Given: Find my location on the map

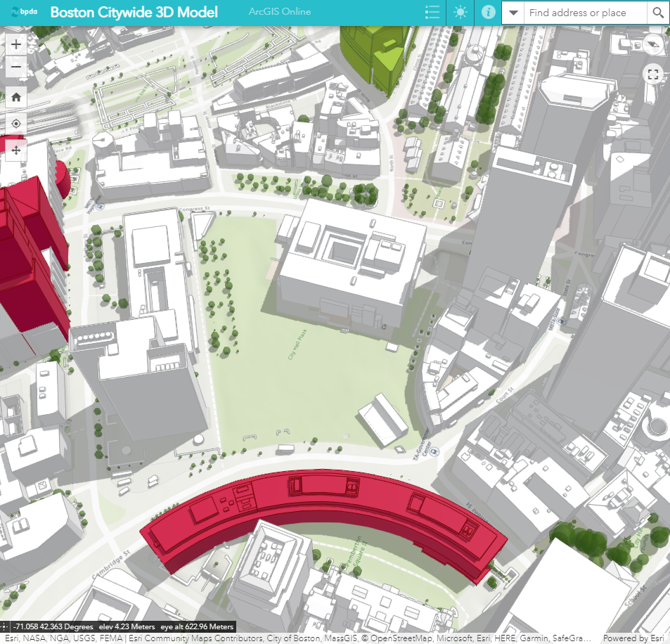Looking at the screenshot, I should [15, 123].
